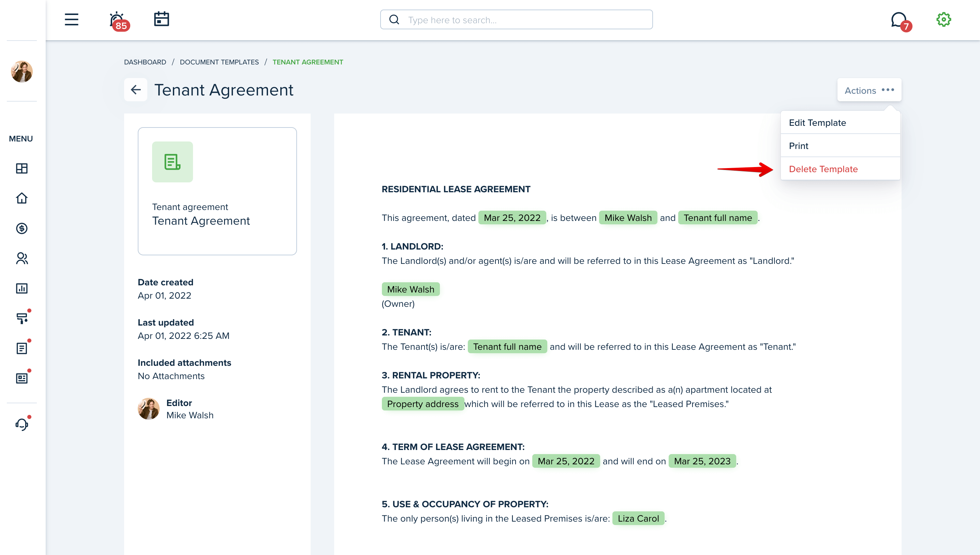Open the calendar icon in top bar
The height and width of the screenshot is (555, 980).
(161, 19)
